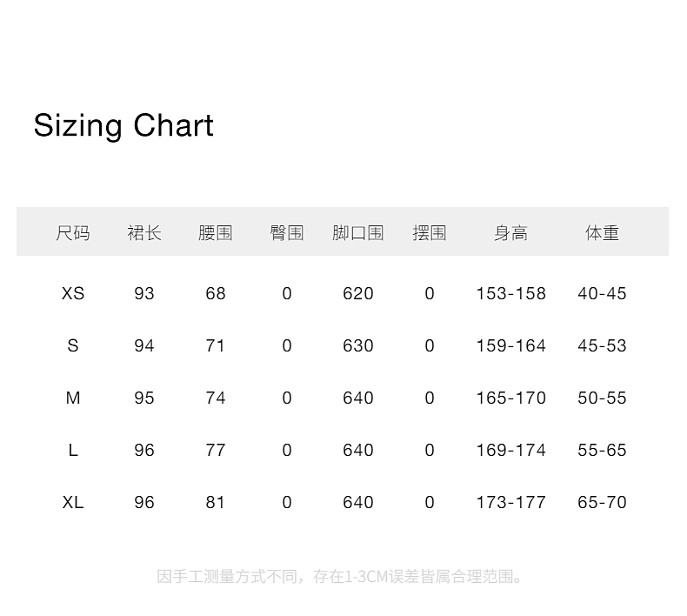Click the weight range 50-55
The width and height of the screenshot is (687, 616).
[x=602, y=398]
